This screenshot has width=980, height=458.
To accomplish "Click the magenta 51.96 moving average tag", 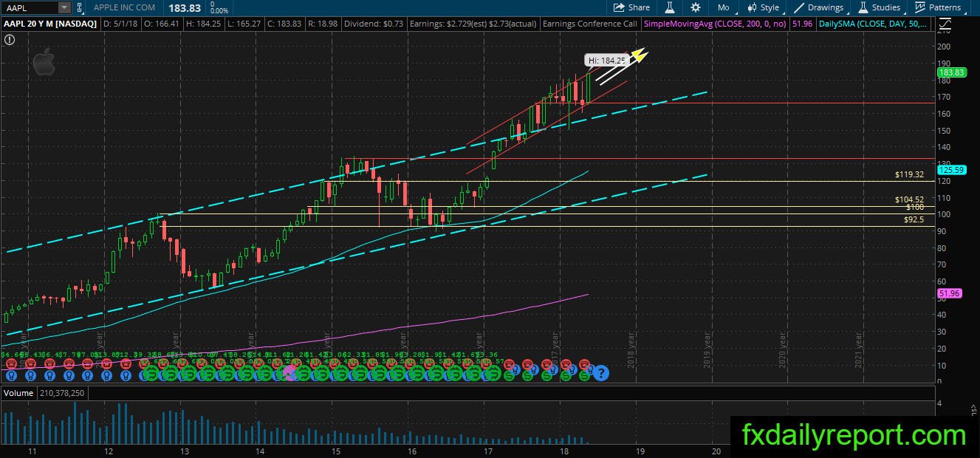I will tap(950, 293).
